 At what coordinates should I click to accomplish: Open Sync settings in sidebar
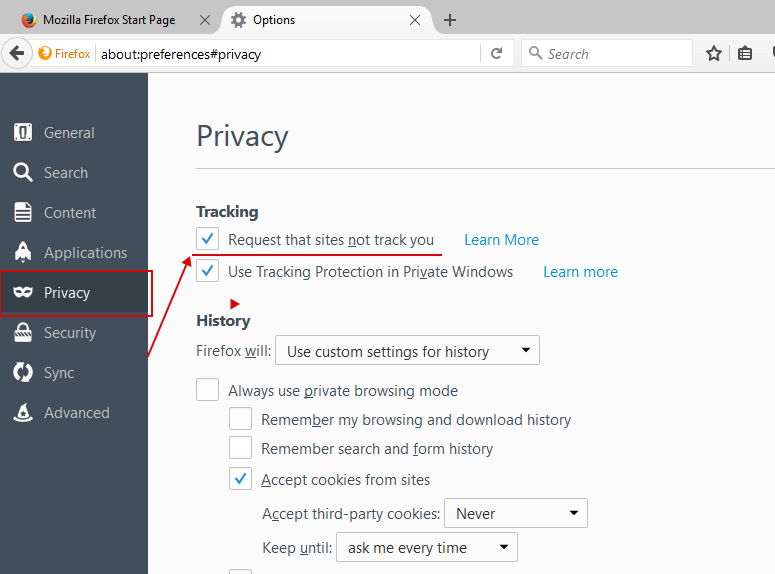[58, 373]
